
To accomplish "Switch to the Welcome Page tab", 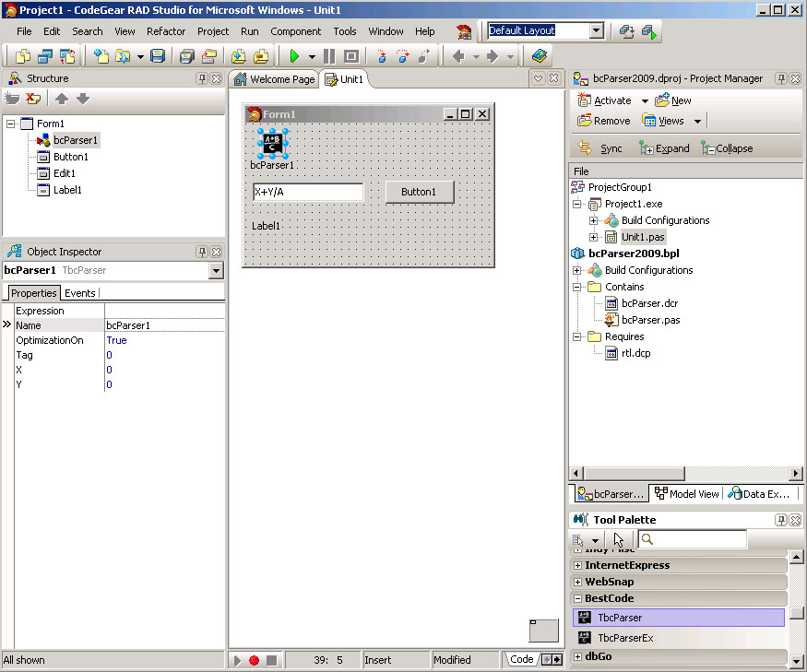I will pos(274,79).
